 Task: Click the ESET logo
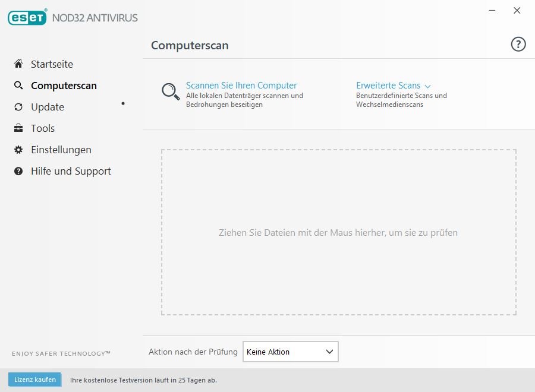[27, 17]
